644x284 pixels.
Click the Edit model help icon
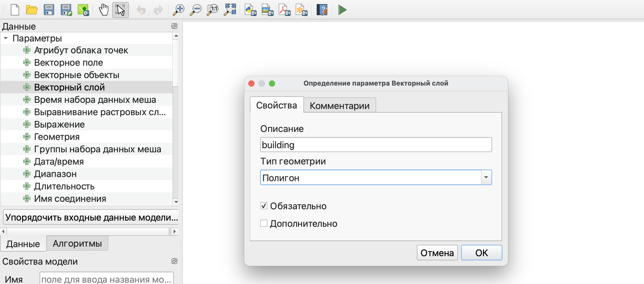click(322, 10)
